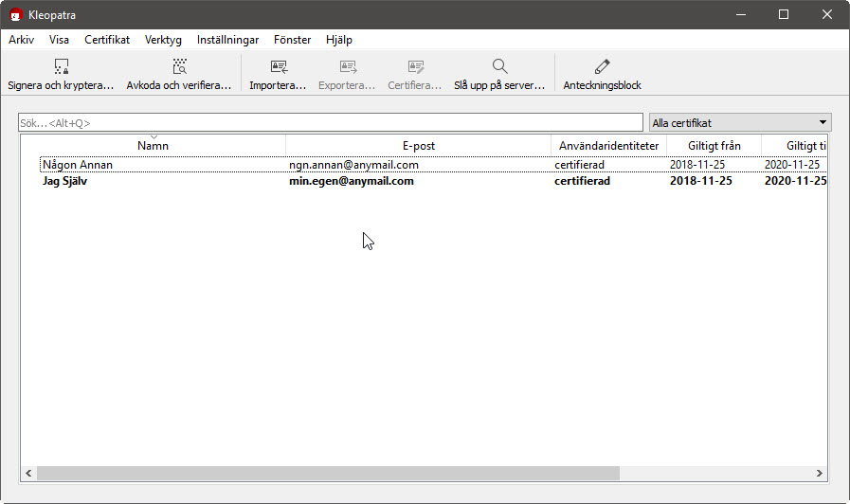Open the Arkiv menu
The image size is (850, 504).
(x=21, y=40)
